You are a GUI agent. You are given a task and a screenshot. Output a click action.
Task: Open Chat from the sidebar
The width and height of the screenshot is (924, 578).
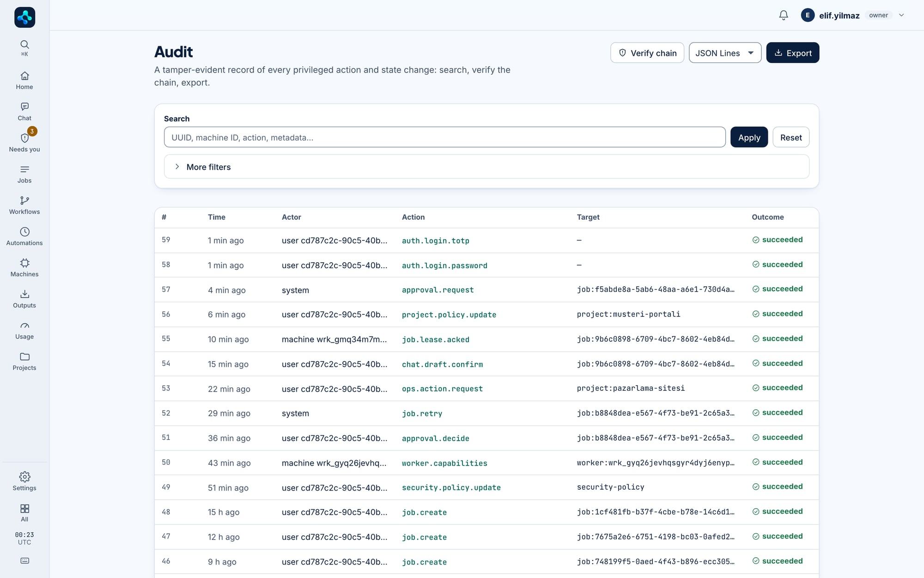(x=24, y=112)
